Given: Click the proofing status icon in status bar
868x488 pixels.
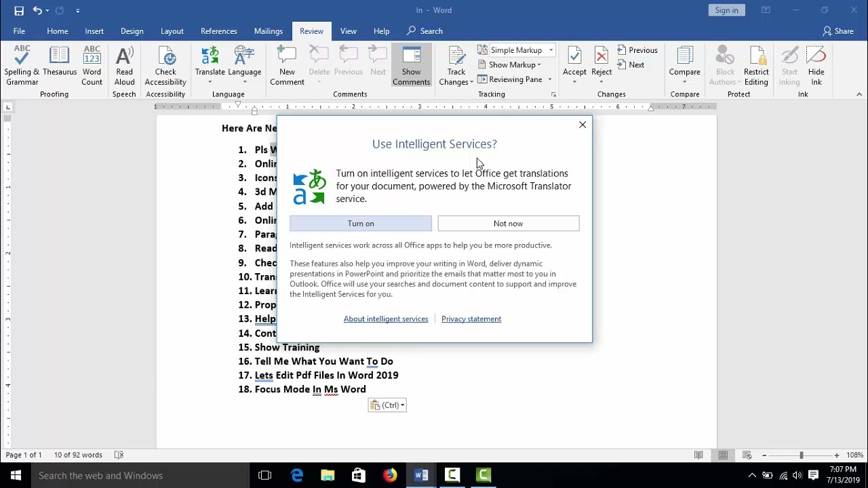Looking at the screenshot, I should (x=119, y=455).
